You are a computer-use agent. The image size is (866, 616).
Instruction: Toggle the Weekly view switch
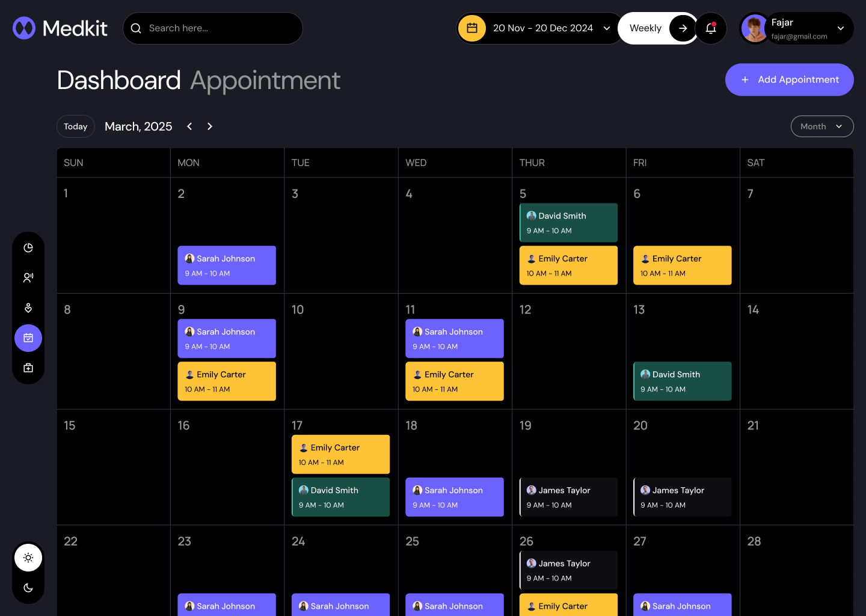645,28
